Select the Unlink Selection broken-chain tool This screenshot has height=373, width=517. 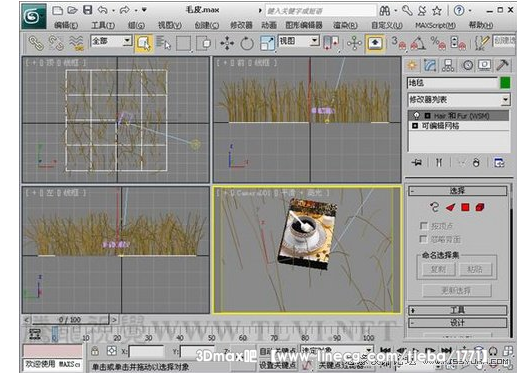tap(56, 43)
